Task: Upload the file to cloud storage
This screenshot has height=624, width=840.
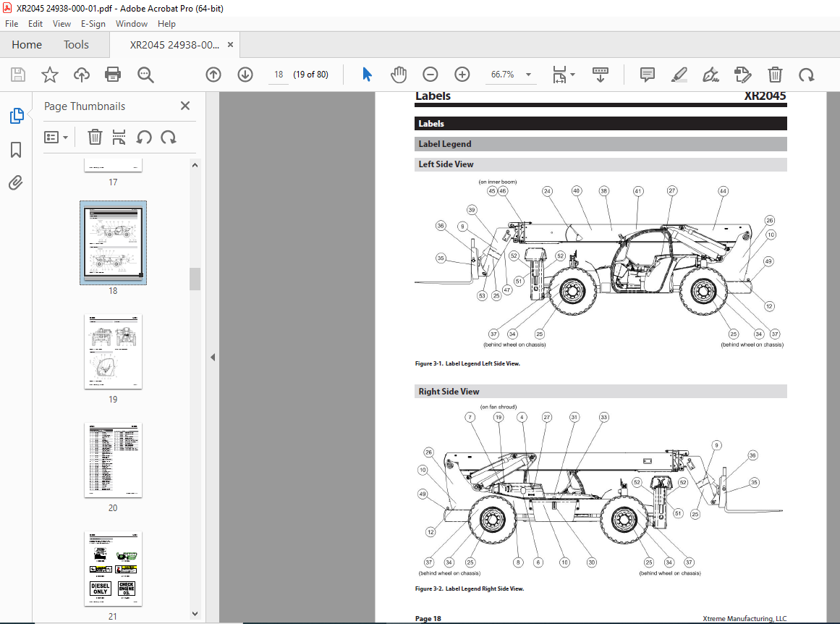Action: (x=82, y=75)
